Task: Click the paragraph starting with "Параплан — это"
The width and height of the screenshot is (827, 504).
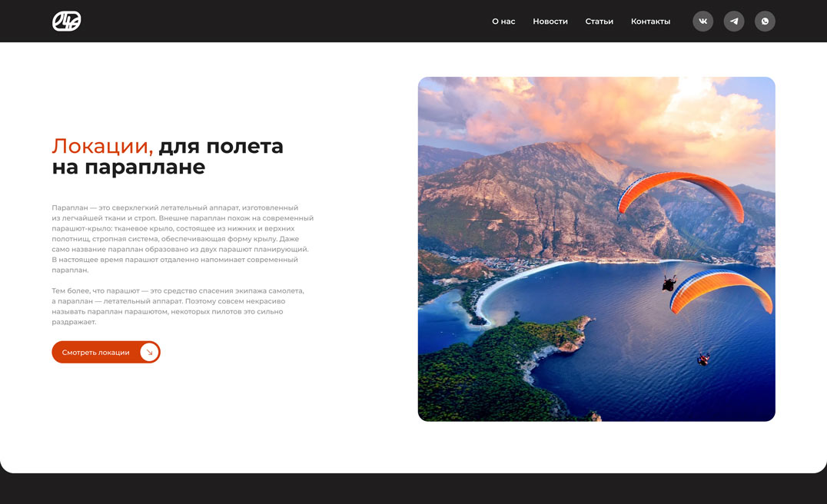Action: tap(182, 239)
